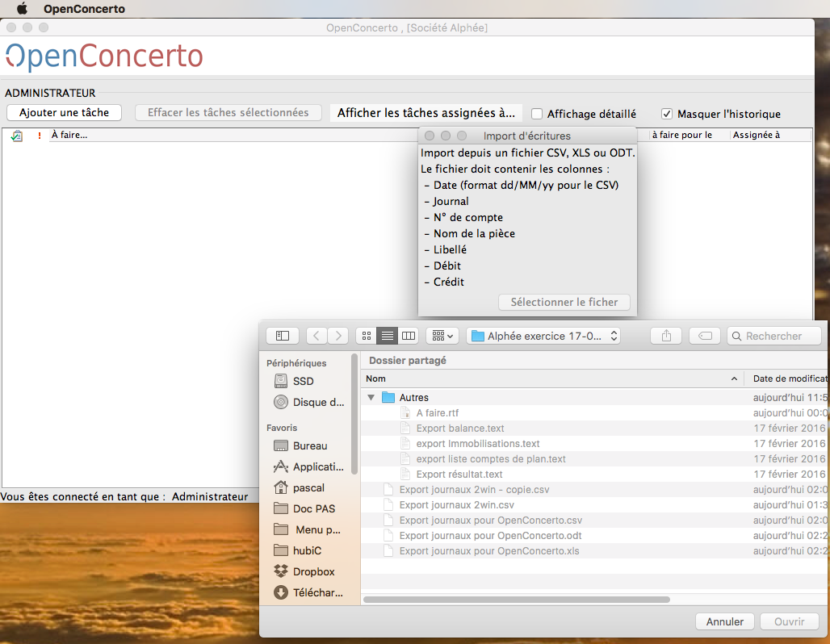Image resolution: width=830 pixels, height=644 pixels.
Task: Open the Alphée exercice folder path dropdown
Action: 543,336
